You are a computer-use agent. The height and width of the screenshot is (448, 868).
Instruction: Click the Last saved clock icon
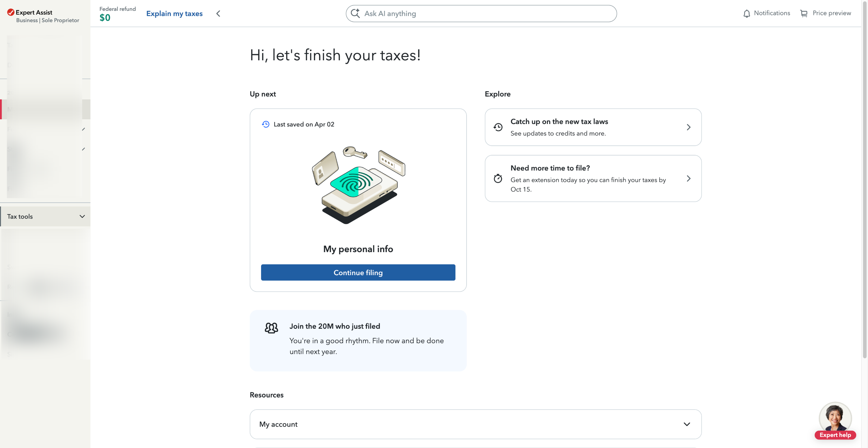(265, 124)
